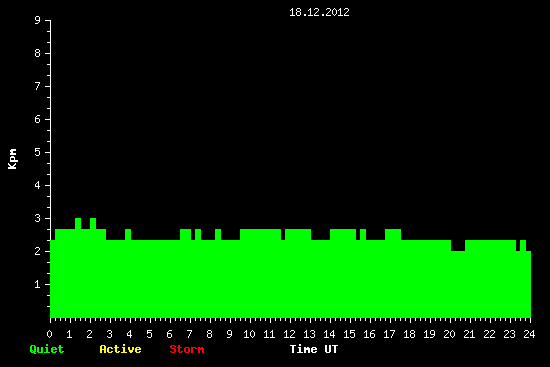Click the 5 label on Kp axis
Screen dimensions: 550x367
coord(38,152)
